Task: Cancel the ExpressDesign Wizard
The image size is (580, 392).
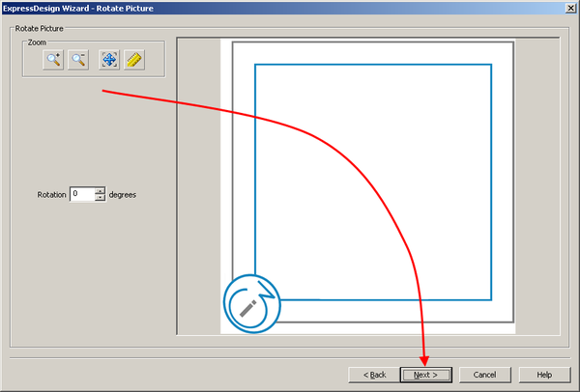Action: click(x=485, y=375)
